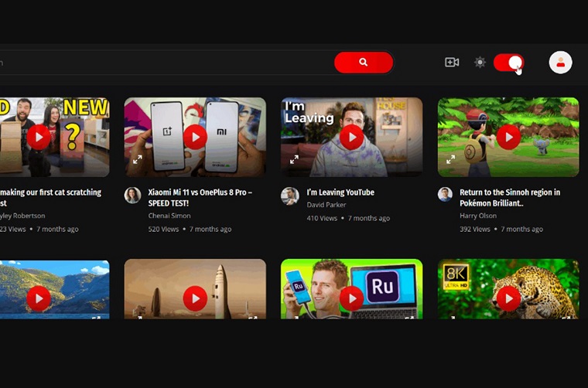Play the Pokémon Brilliant video

tap(508, 137)
